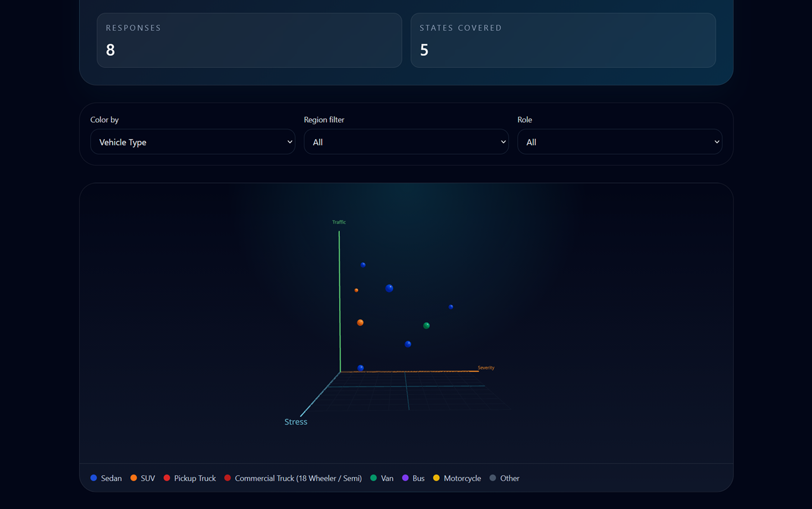Click the Bus legend color dot
Viewport: 812px width, 509px height.
[405, 478]
